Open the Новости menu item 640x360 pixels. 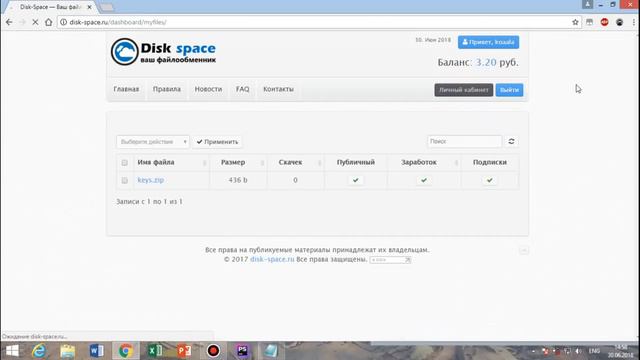tap(208, 89)
